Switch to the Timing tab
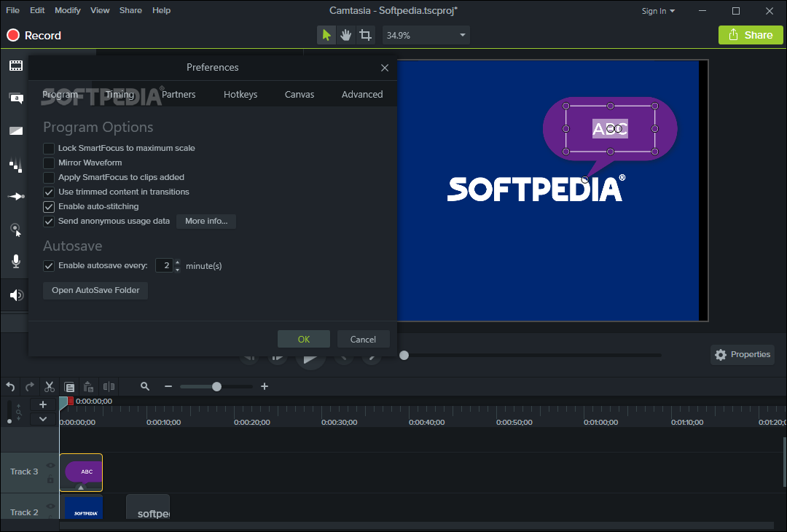The width and height of the screenshot is (787, 532). pos(120,94)
